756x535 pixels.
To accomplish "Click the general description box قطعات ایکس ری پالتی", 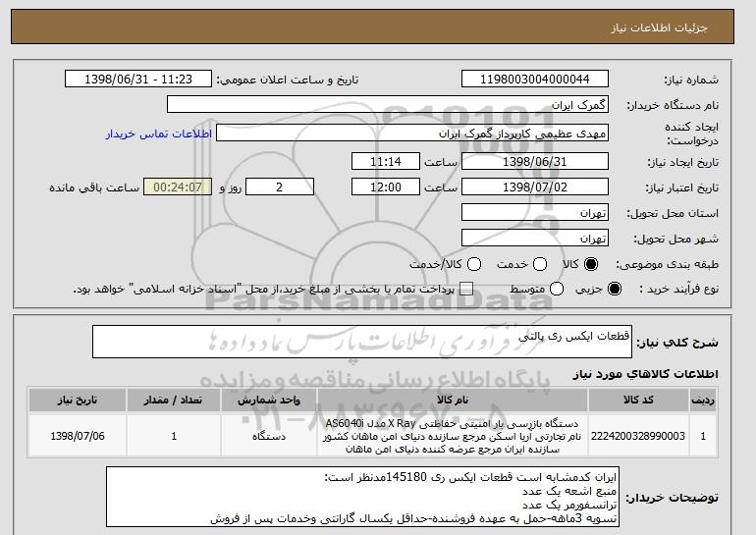I will pos(362,342).
